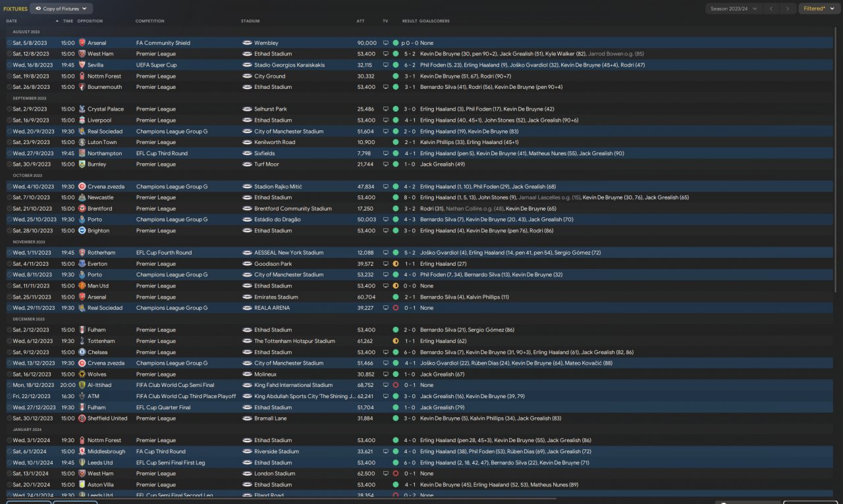Sort by the Opposition column header
The height and width of the screenshot is (504, 843).
90,21
